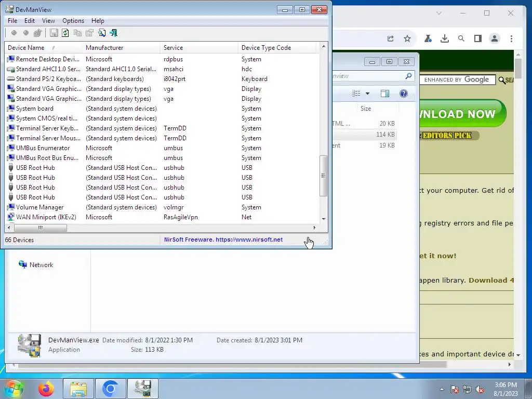Open Properties via the toolbar icon
532x399 pixels.
[x=89, y=33]
